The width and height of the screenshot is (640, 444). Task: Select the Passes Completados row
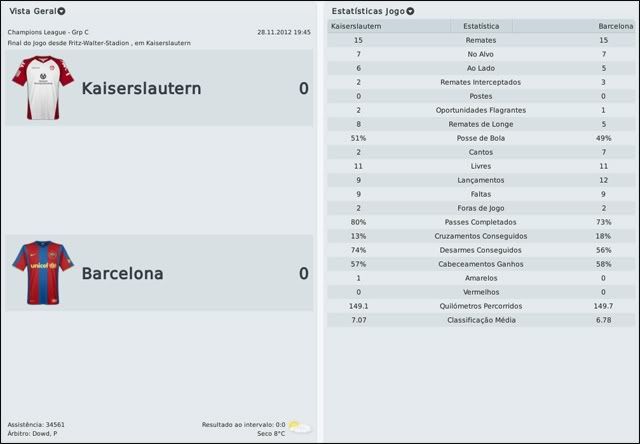tap(481, 222)
